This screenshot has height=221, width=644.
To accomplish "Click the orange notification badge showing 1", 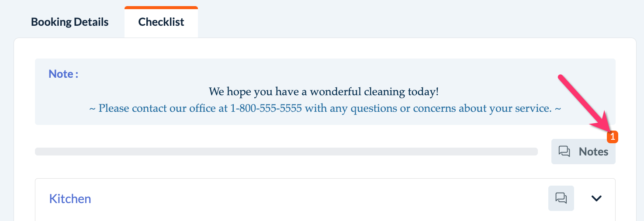I will point(613,137).
